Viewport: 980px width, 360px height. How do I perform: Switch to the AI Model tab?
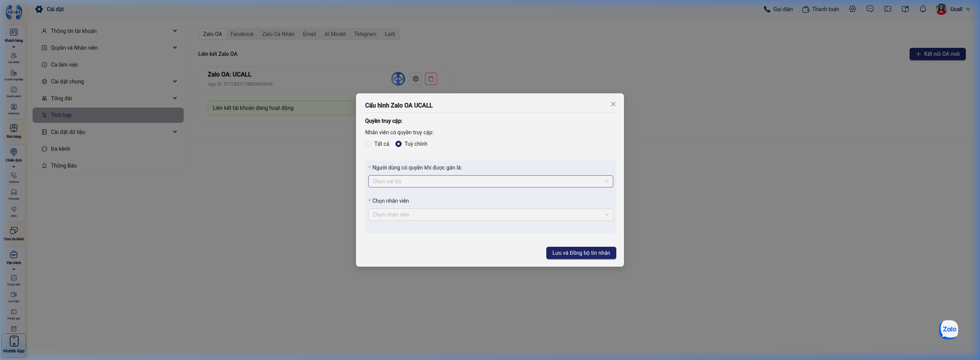pyautogui.click(x=335, y=34)
